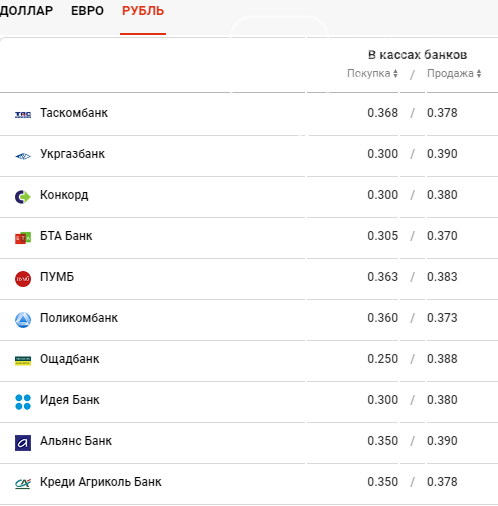Click the БТА Банк logo icon
This screenshot has height=506, width=498.
[x=23, y=238]
